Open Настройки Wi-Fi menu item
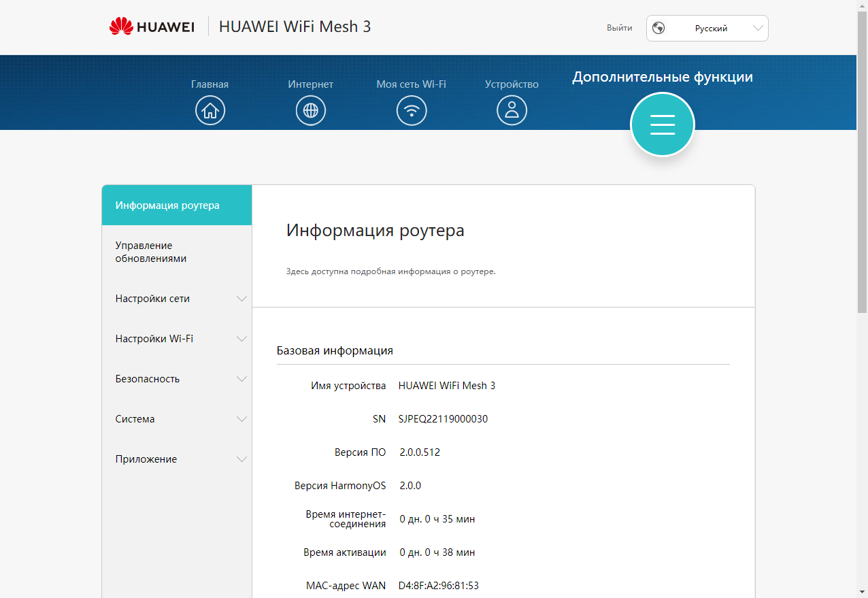The height and width of the screenshot is (598, 868). click(x=177, y=339)
